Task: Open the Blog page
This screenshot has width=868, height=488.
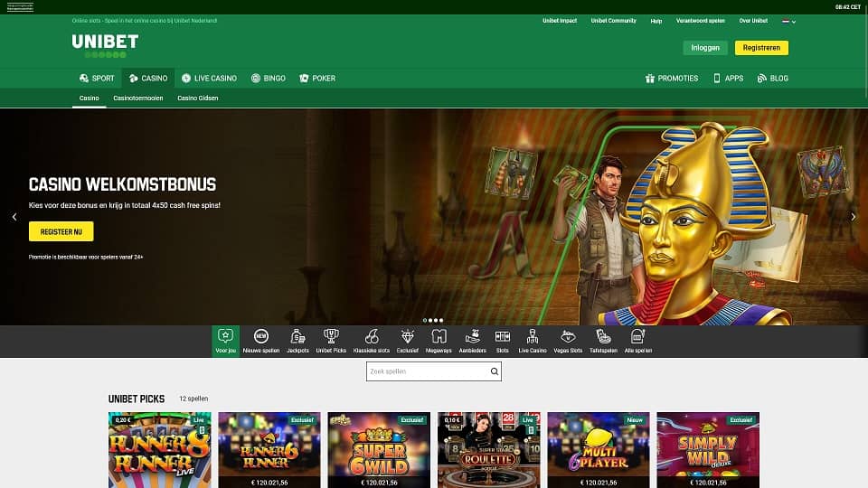Action: [772, 78]
